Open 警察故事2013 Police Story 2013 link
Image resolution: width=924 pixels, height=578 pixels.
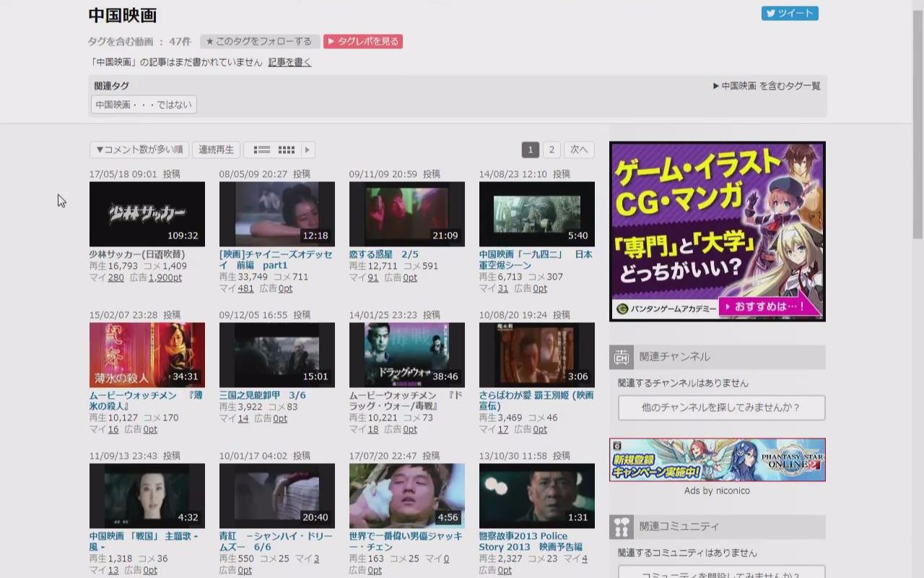point(531,542)
